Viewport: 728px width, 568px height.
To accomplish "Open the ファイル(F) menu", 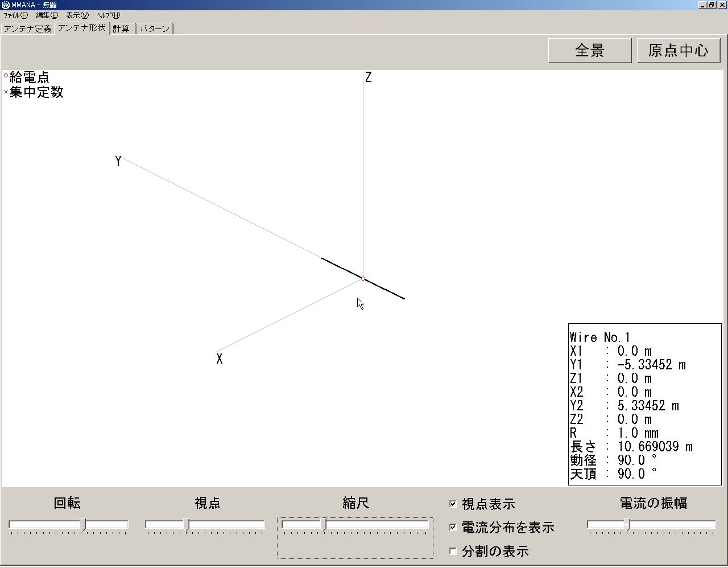I will point(15,15).
